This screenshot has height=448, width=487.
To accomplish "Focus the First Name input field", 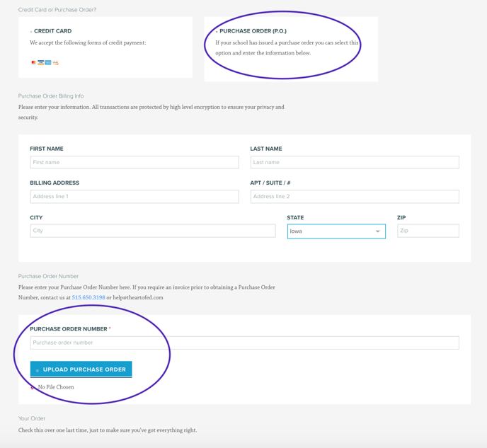I will [134, 162].
